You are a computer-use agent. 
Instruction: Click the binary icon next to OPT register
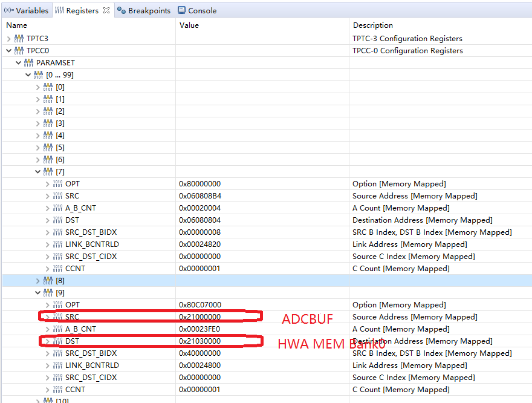click(56, 183)
